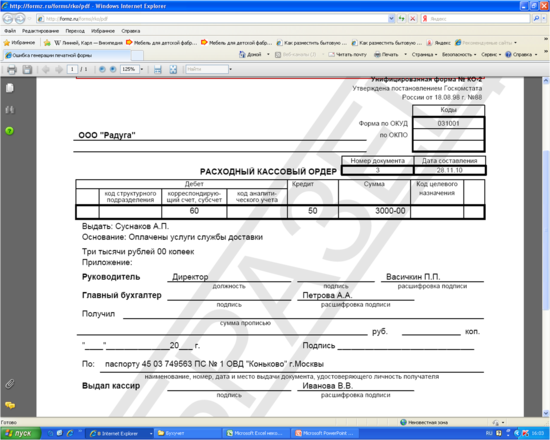Viewport: 550px width, 440px height.
Task: Click the PDF toolbar print icon
Action: tap(12, 69)
